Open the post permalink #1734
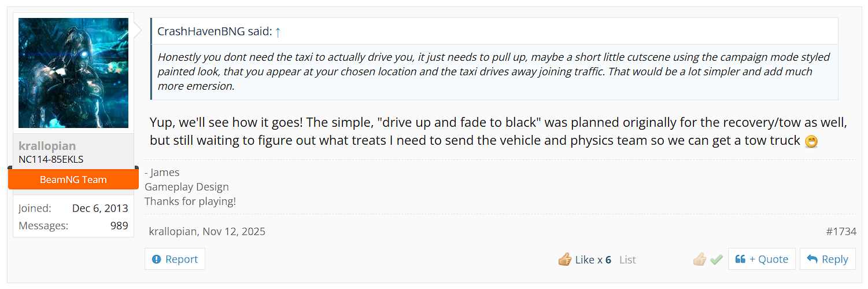The image size is (868, 289). [841, 232]
